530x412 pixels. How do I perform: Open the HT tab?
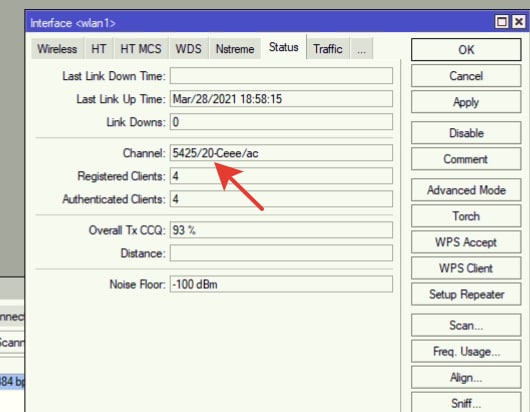pyautogui.click(x=98, y=49)
